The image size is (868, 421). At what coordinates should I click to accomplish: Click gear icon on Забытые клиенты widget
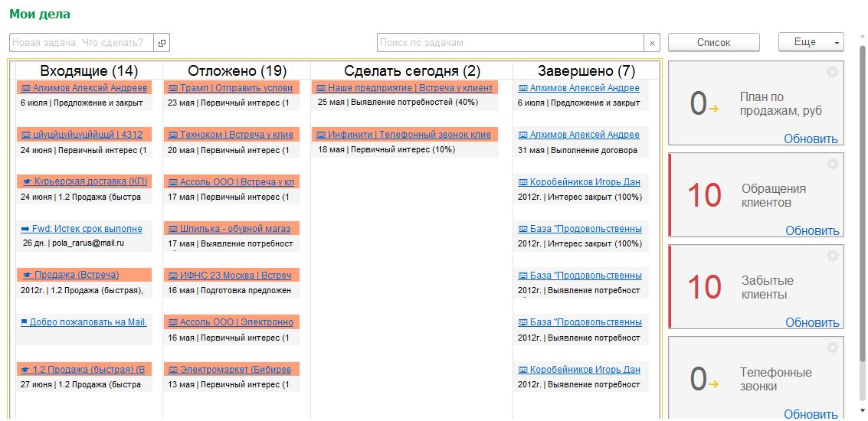833,256
